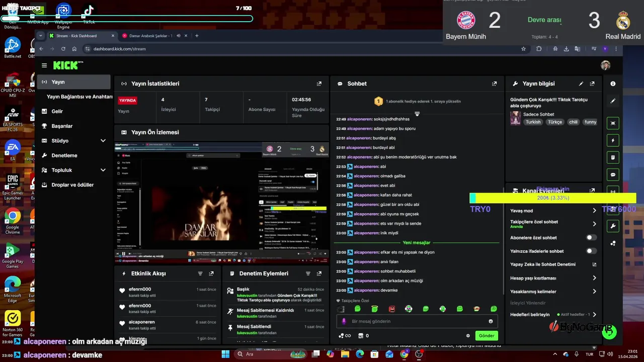644x362 pixels.
Task: Collapse the pinned gift banner arrow
Action: (417, 114)
